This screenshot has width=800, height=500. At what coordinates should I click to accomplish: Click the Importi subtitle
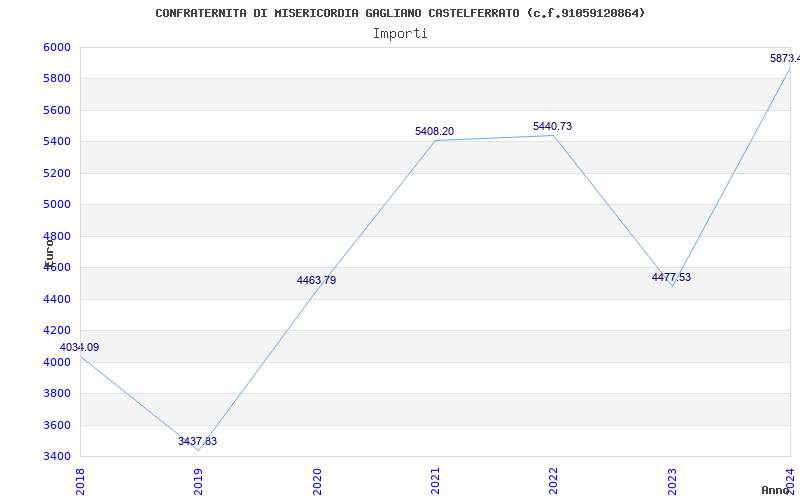click(400, 34)
